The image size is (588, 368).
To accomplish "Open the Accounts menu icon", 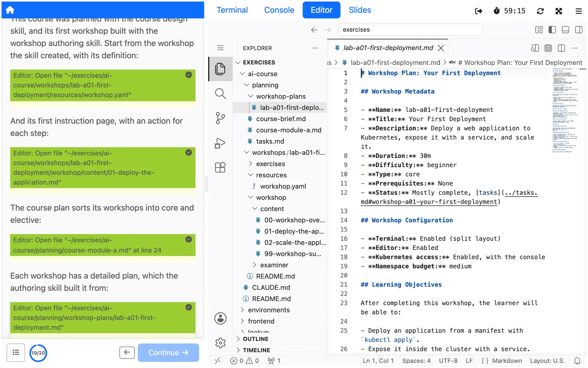I will 220,318.
